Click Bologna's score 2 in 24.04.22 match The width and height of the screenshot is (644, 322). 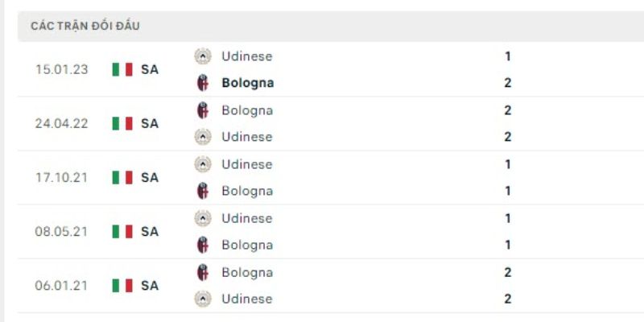click(x=508, y=110)
